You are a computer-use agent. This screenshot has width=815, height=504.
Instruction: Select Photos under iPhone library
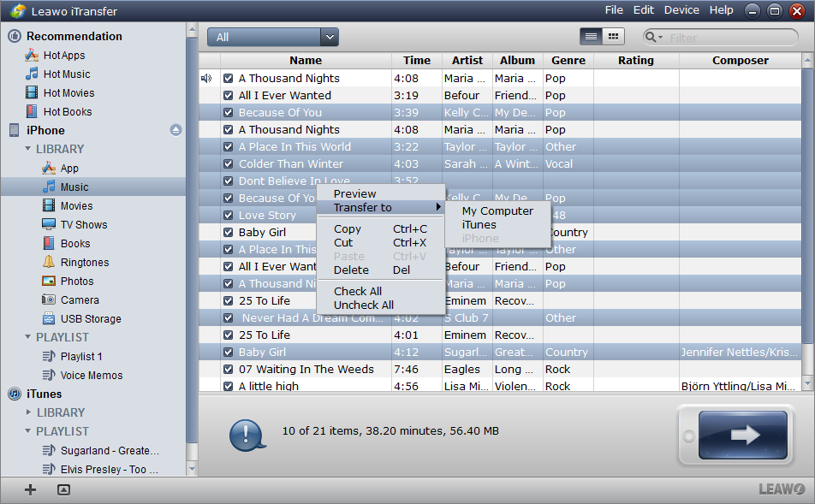pyautogui.click(x=77, y=281)
